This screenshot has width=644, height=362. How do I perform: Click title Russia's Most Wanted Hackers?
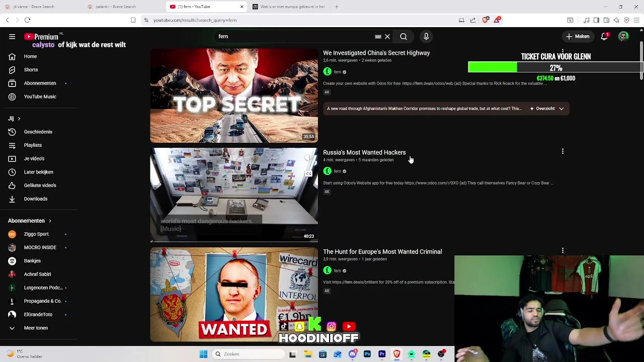pyautogui.click(x=364, y=152)
